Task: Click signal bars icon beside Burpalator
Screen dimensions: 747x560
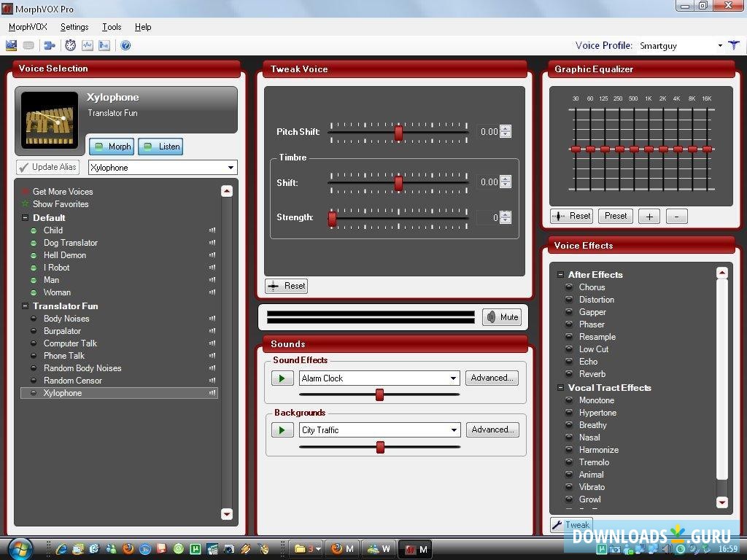Action: [x=212, y=330]
